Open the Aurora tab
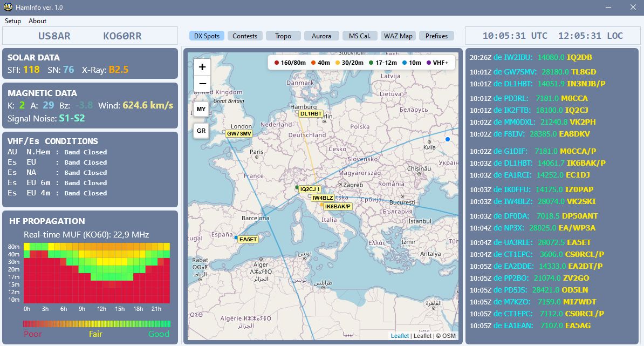644x346 pixels. (321, 36)
